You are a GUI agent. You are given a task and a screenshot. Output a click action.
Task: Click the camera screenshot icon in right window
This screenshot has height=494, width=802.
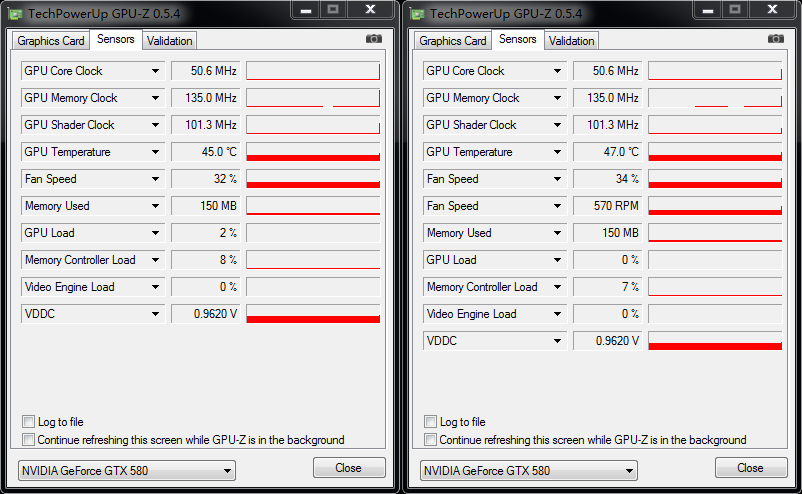pyautogui.click(x=776, y=39)
